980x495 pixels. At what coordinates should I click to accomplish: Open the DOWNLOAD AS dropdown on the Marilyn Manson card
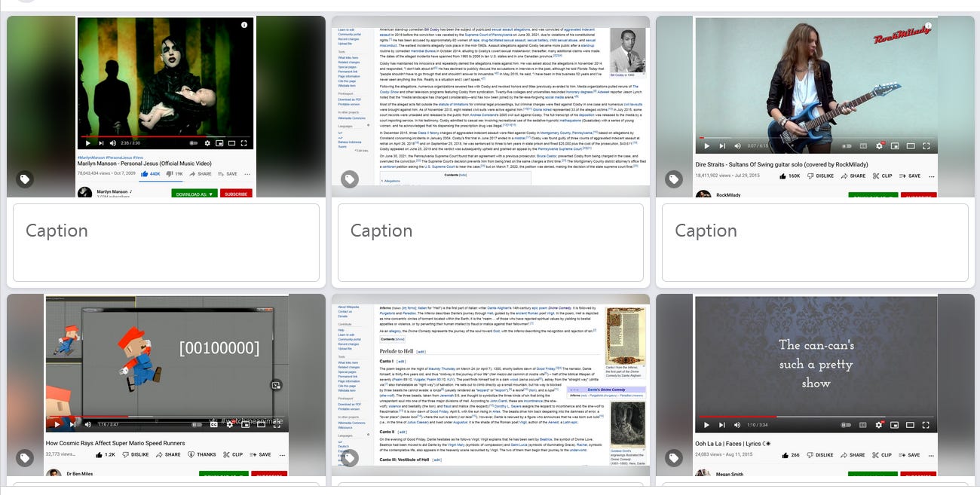click(194, 194)
